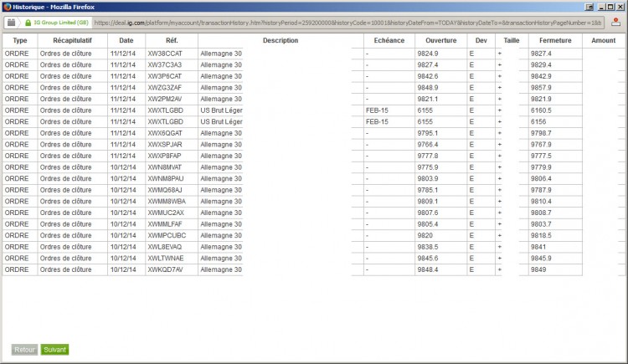The image size is (628, 364).
Task: Select reference XWN8MVAT
Action: click(165, 167)
